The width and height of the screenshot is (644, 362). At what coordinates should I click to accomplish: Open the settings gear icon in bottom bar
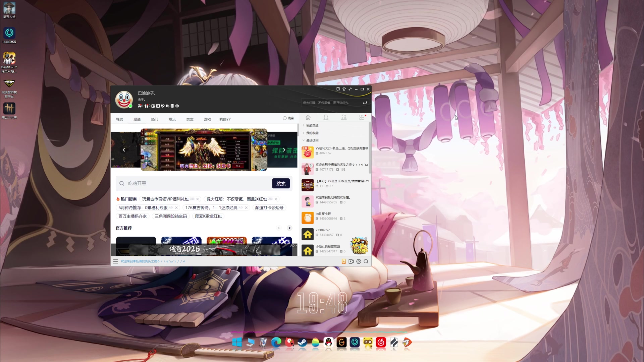click(x=359, y=261)
